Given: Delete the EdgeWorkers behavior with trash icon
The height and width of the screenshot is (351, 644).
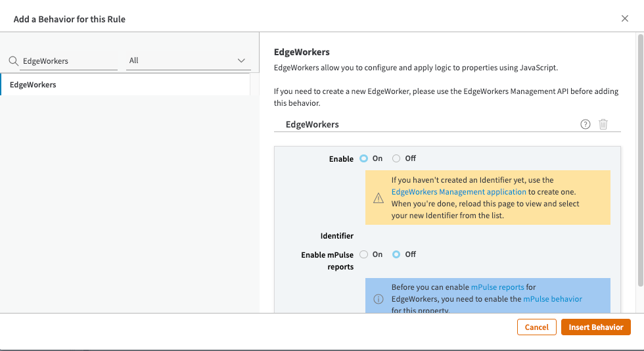Looking at the screenshot, I should pos(603,124).
